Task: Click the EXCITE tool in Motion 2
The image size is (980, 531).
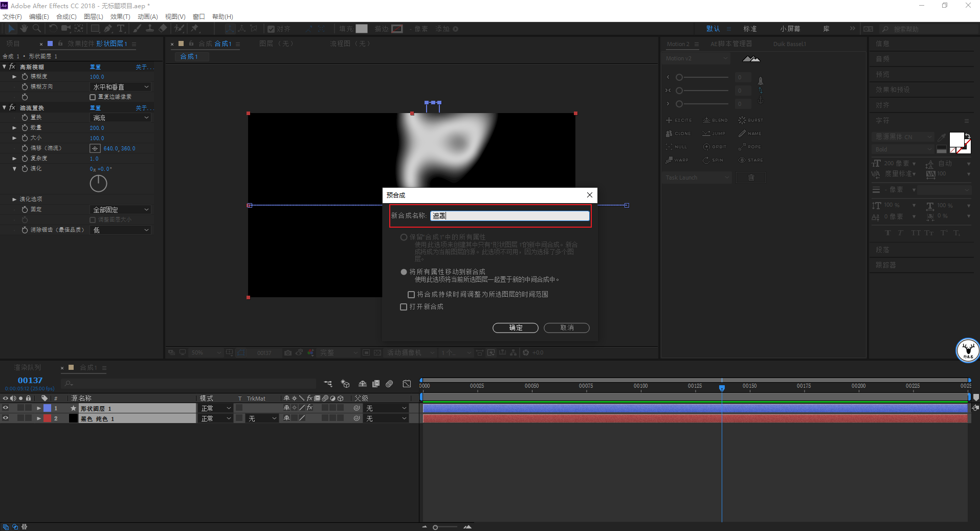Action: click(679, 120)
